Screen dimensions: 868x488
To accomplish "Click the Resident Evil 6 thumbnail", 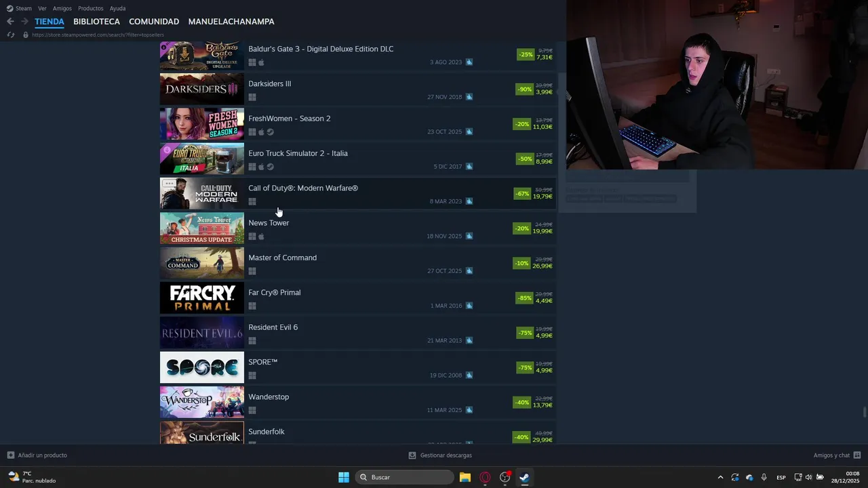I will pos(201,333).
